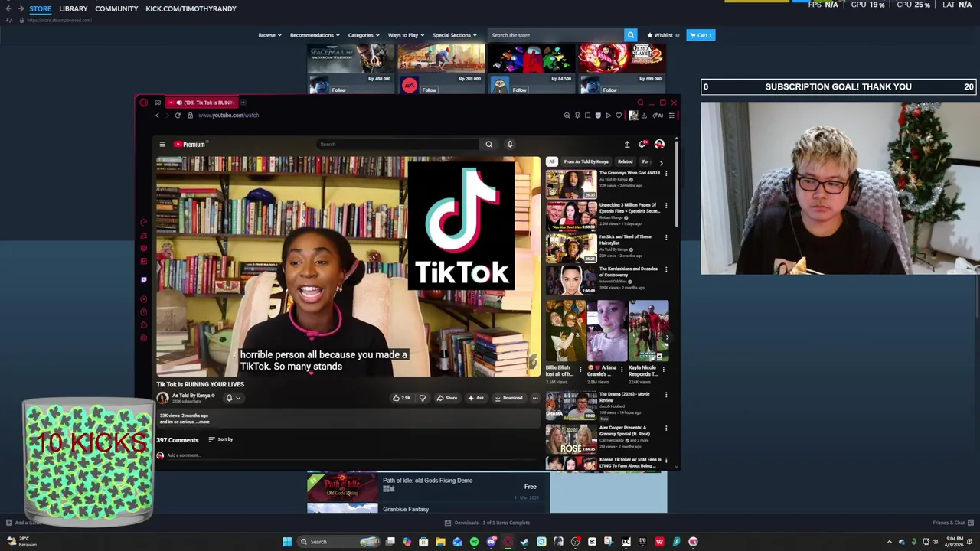Open Sort by comments dropdown
980x551 pixels.
pyautogui.click(x=220, y=439)
